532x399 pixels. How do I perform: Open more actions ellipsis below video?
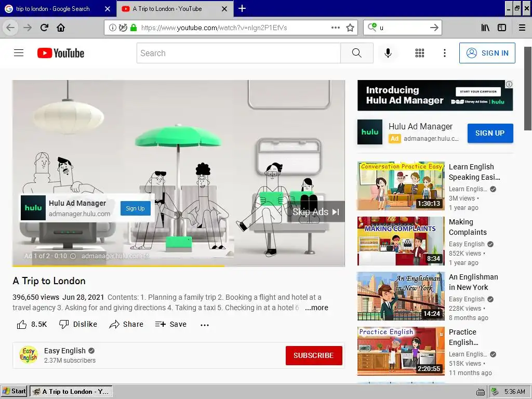click(x=205, y=325)
